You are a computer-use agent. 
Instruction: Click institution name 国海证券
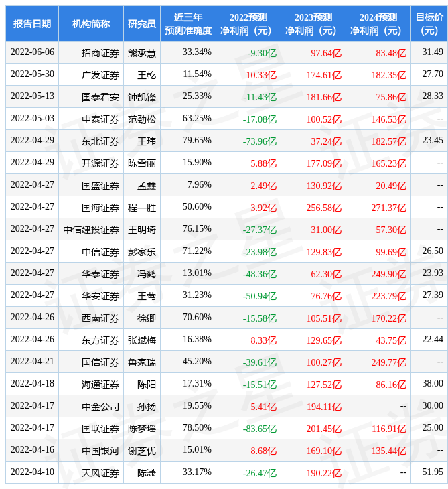pyautogui.click(x=100, y=208)
